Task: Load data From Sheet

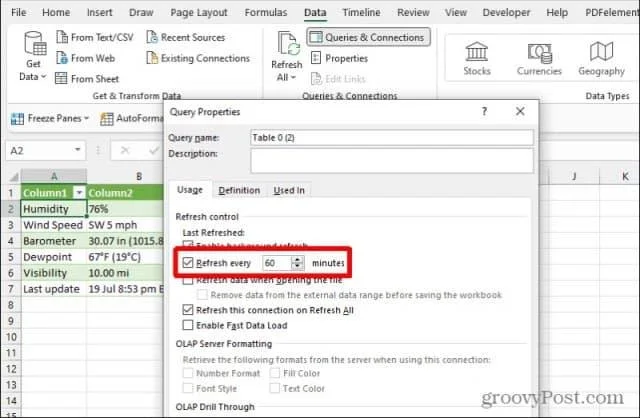Action: tap(87, 78)
